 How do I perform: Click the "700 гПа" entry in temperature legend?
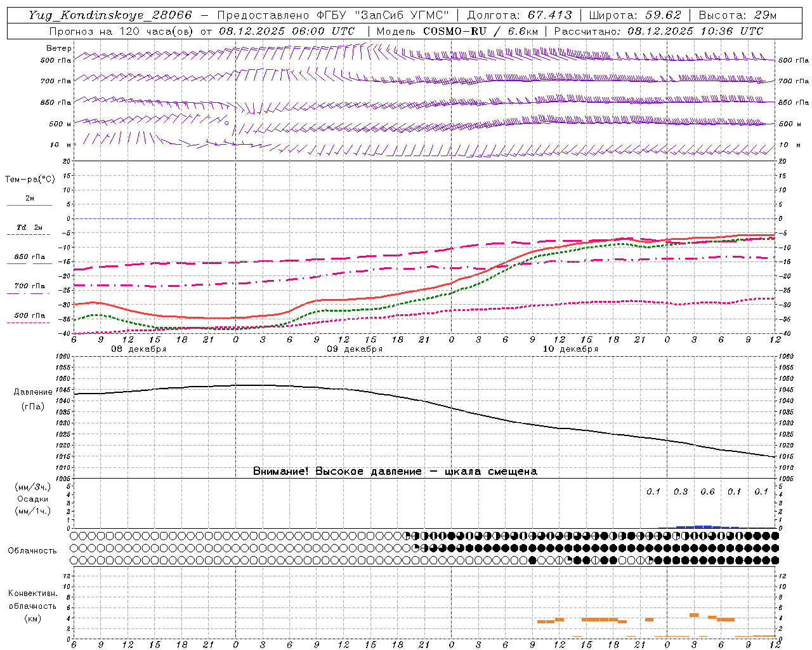point(30,286)
